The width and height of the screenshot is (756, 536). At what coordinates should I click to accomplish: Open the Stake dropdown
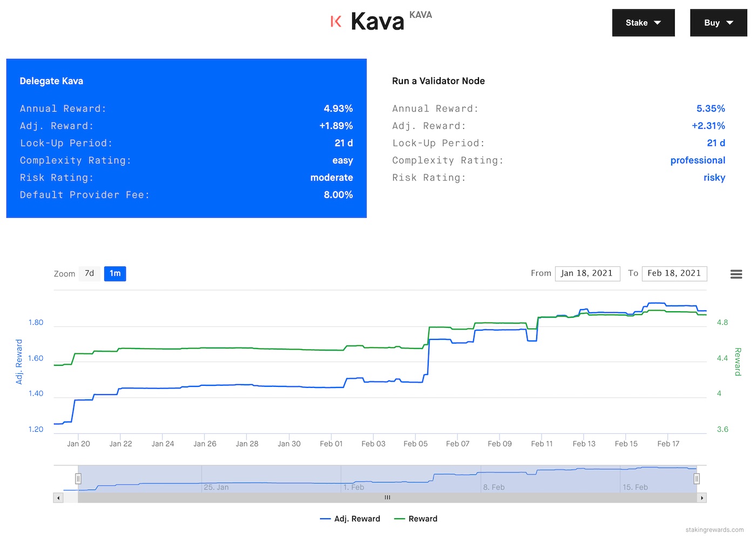point(643,23)
